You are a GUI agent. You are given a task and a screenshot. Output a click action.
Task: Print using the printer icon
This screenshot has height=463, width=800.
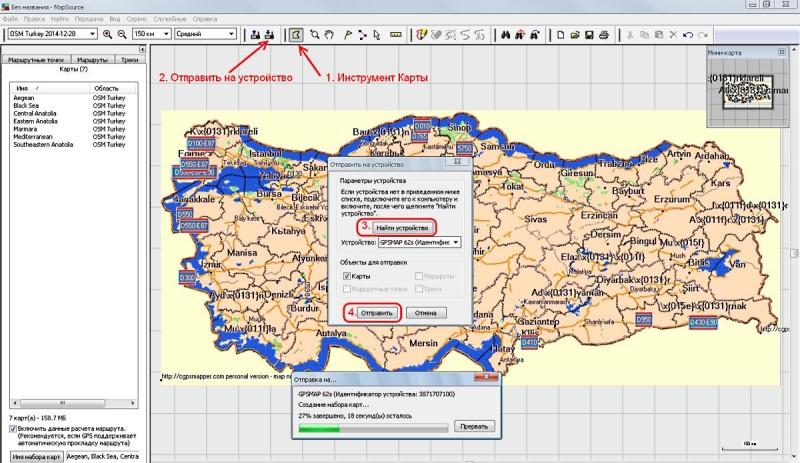click(604, 35)
